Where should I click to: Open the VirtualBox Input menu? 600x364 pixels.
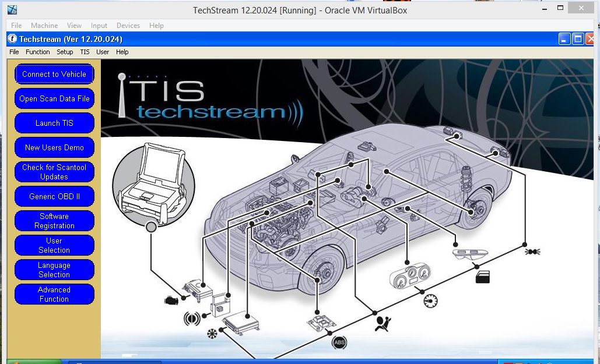99,25
